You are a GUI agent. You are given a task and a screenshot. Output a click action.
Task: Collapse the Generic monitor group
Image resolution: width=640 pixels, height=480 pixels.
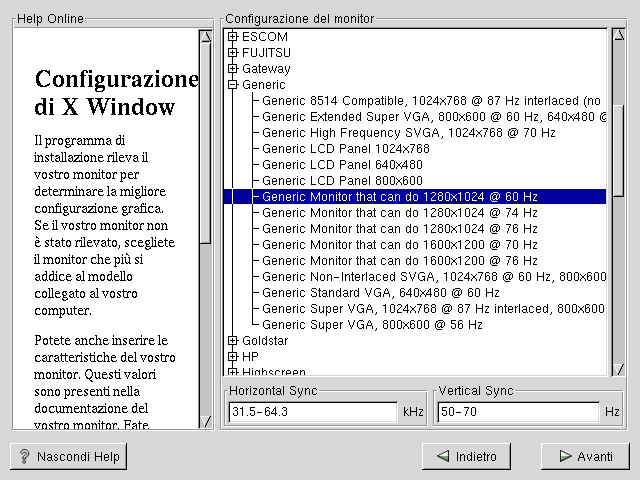click(233, 85)
